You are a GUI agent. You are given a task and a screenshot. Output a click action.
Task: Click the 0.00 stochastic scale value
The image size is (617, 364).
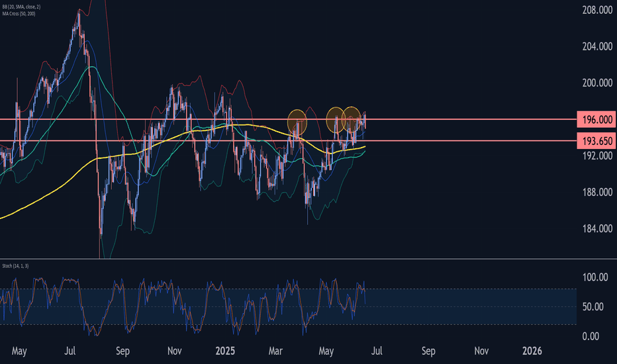click(x=591, y=336)
